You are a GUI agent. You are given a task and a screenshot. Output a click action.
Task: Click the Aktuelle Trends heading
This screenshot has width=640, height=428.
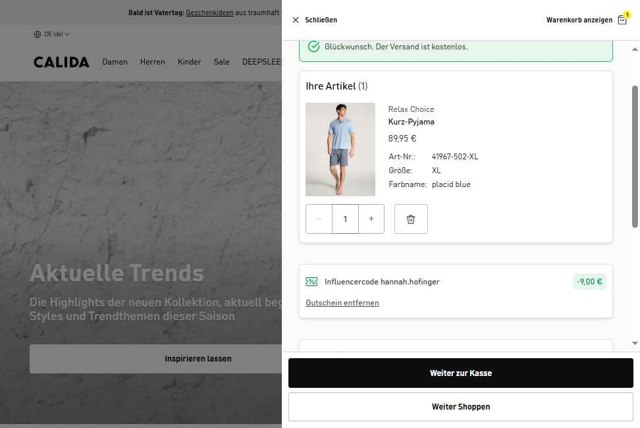tap(117, 273)
